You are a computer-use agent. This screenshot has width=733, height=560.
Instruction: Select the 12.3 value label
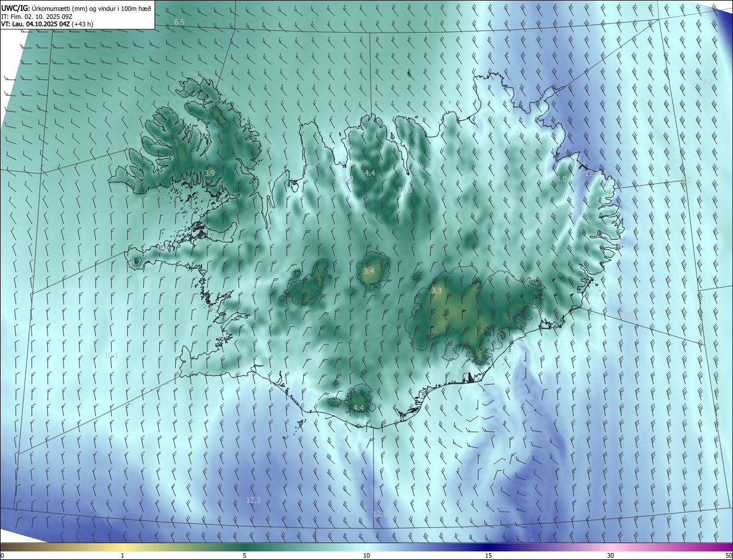(x=253, y=500)
